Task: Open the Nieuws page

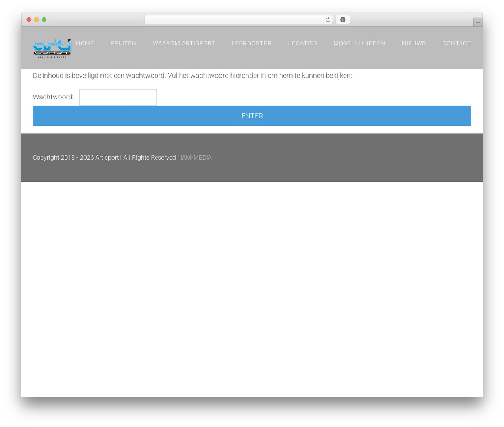Action: pyautogui.click(x=414, y=43)
